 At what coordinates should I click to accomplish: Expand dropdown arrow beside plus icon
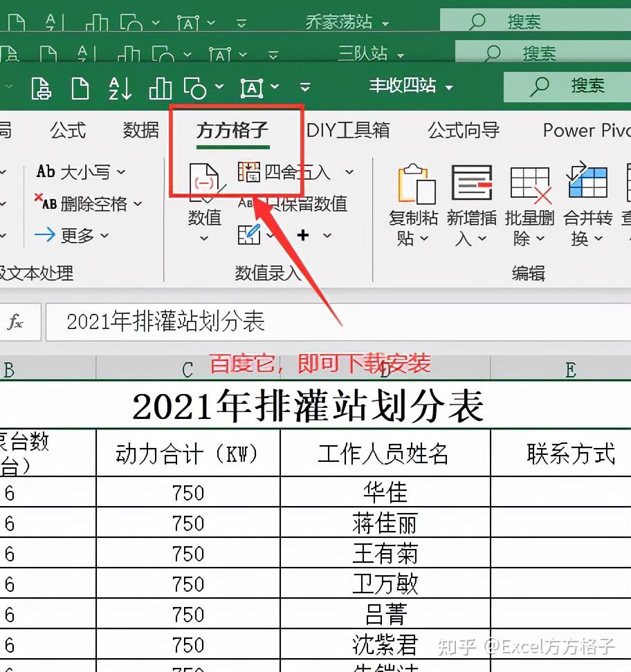tap(327, 235)
